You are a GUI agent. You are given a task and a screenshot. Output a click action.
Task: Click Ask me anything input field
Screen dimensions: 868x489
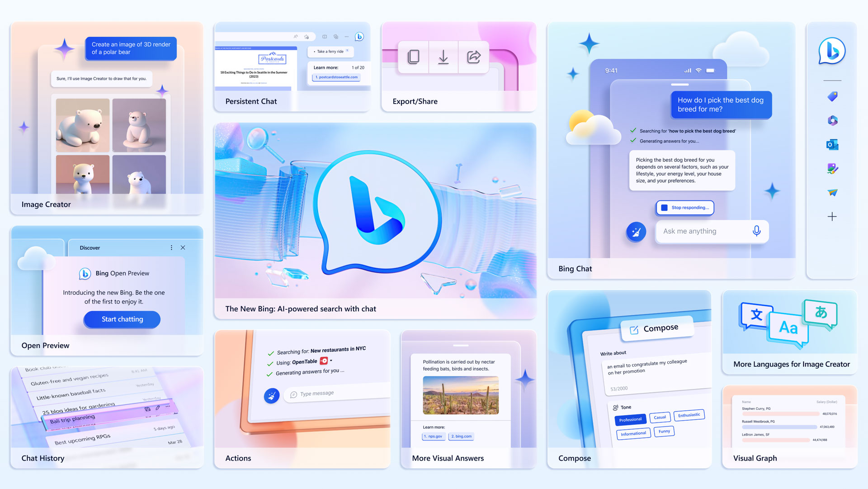point(703,231)
